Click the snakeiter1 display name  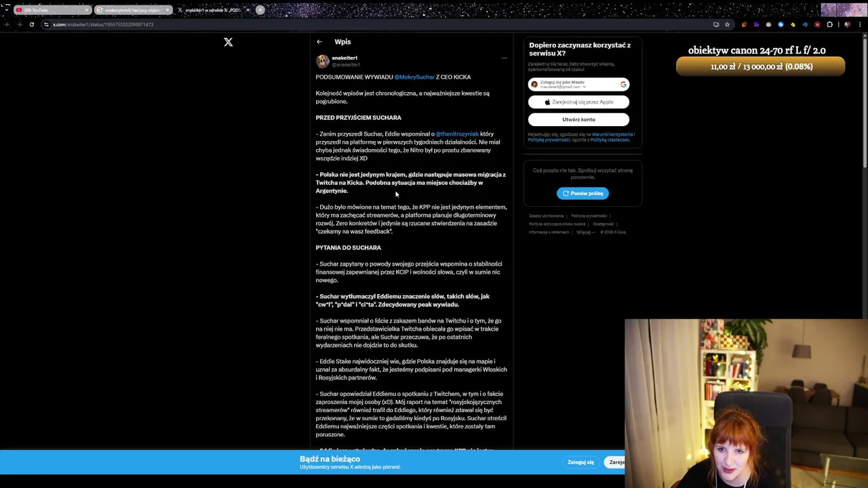(x=344, y=58)
